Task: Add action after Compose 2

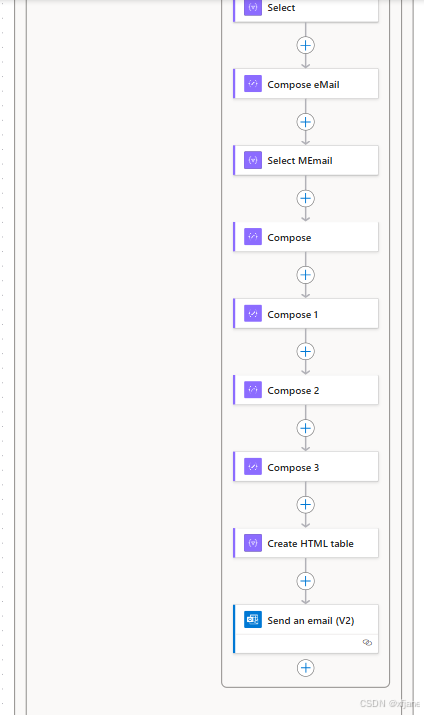Action: tap(305, 428)
